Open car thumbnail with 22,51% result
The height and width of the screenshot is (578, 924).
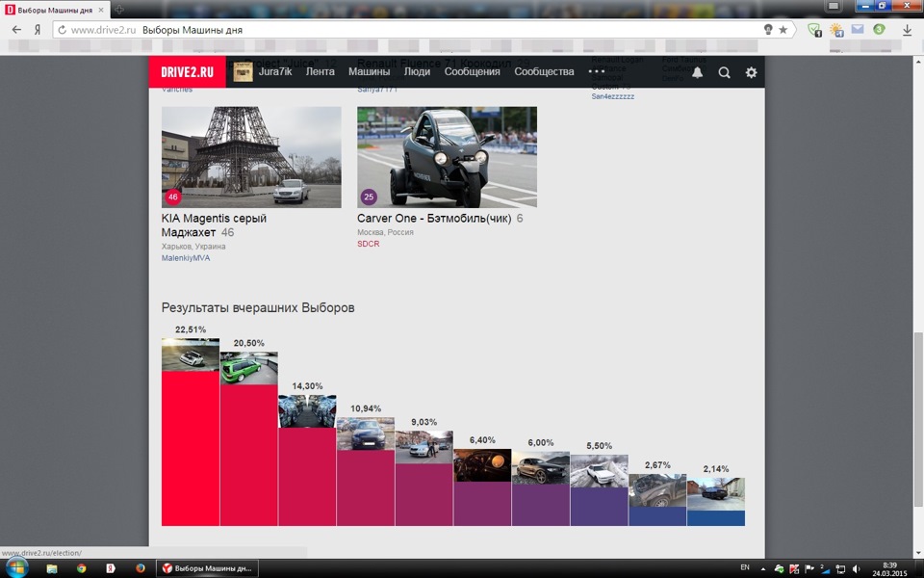tap(191, 355)
